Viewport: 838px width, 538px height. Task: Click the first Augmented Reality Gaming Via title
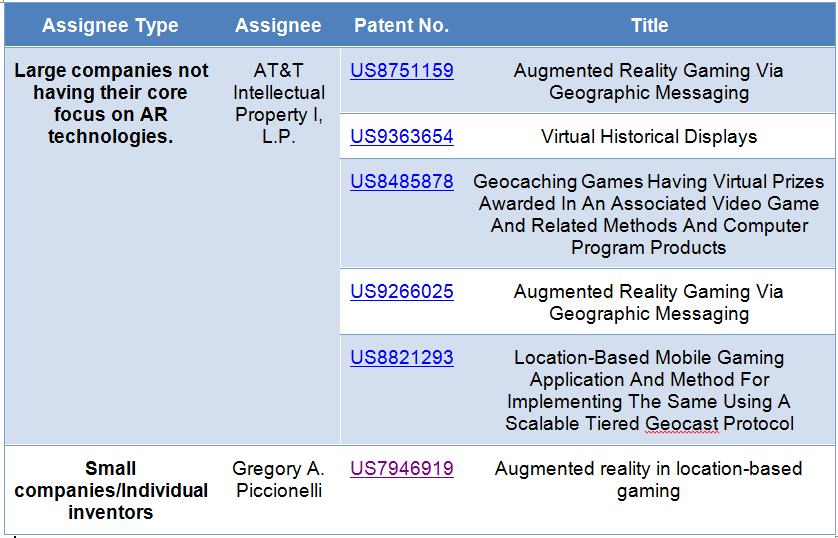click(x=648, y=82)
